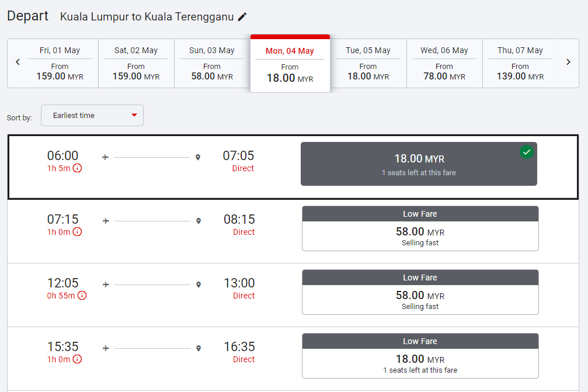Viewport: 588px width, 392px height.
Task: Switch to Tue, 05 May date tab
Action: [x=368, y=63]
